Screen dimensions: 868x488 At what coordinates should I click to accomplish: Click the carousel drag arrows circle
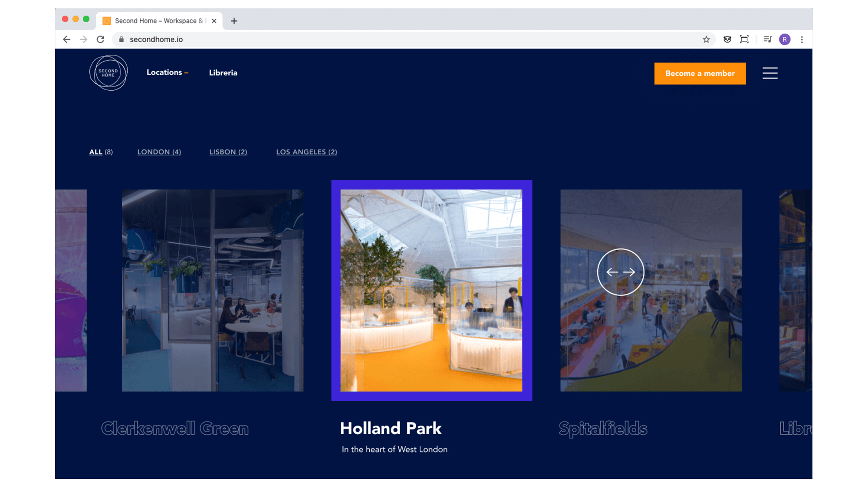[620, 272]
